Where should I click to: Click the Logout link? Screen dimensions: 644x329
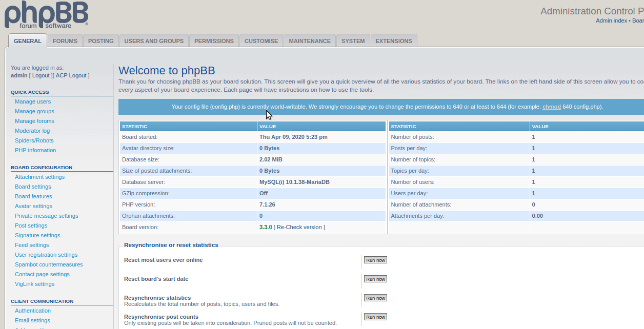point(41,75)
